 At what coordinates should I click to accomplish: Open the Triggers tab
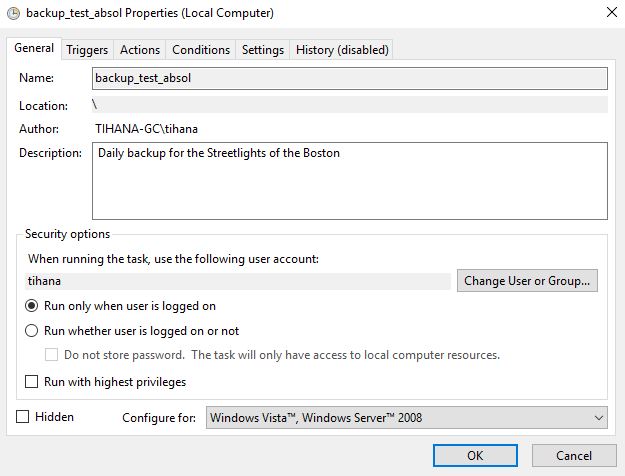[x=87, y=50]
